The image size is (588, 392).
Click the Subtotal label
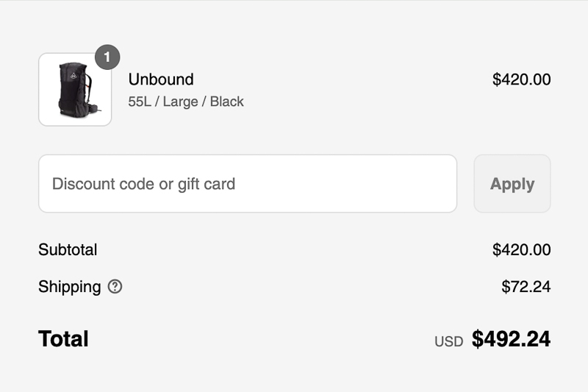click(68, 250)
